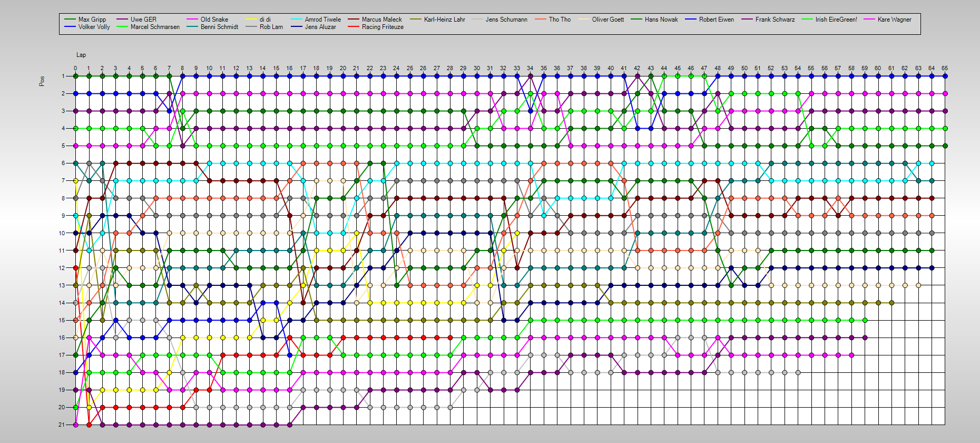
Task: Click the magenta data point at lap 0, position 21
Action: 75,425
